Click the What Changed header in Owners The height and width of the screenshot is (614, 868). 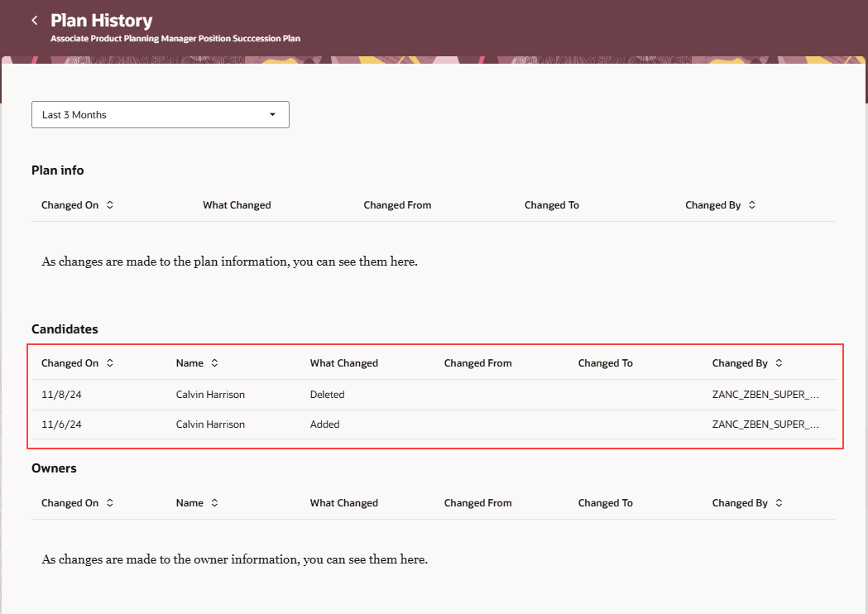pyautogui.click(x=343, y=503)
